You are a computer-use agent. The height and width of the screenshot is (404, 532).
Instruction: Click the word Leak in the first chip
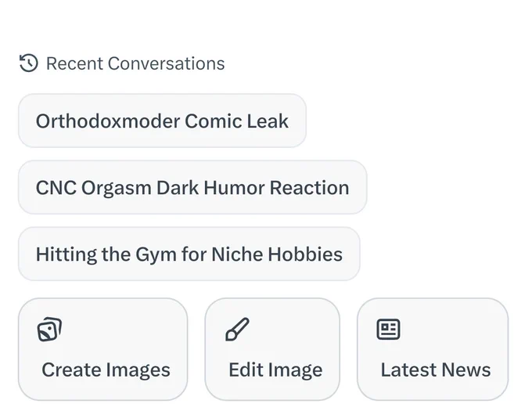click(x=268, y=121)
